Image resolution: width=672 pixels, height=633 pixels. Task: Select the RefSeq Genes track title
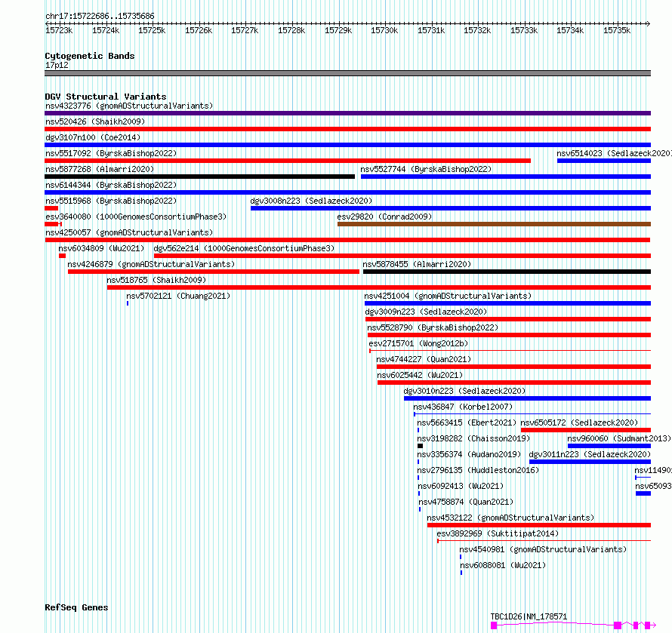[76, 608]
